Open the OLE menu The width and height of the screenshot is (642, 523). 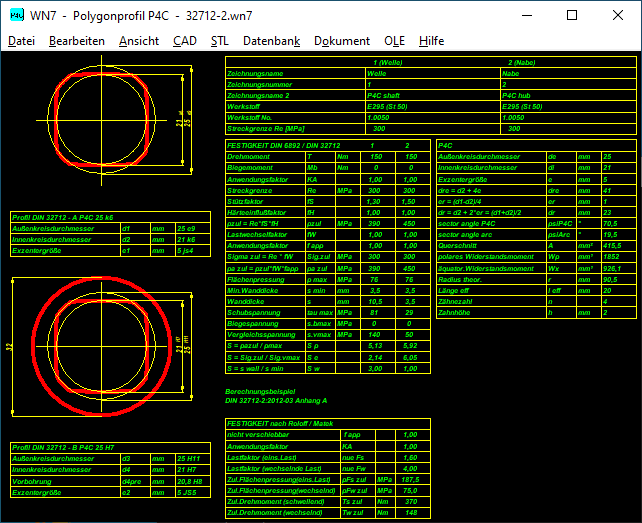click(394, 41)
